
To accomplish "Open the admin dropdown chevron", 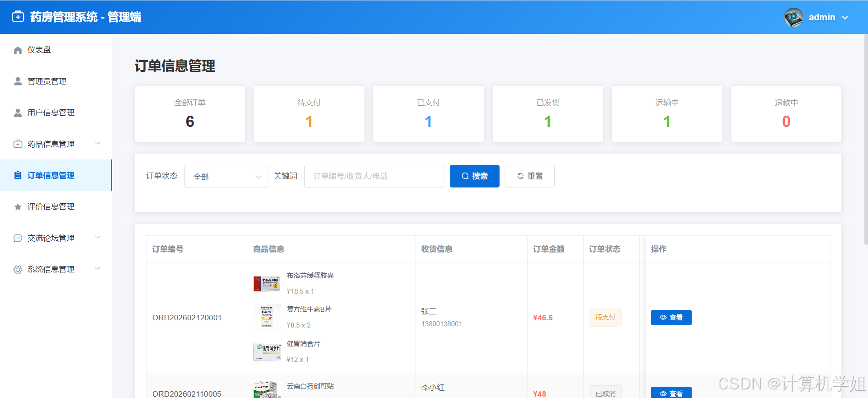I will click(845, 18).
